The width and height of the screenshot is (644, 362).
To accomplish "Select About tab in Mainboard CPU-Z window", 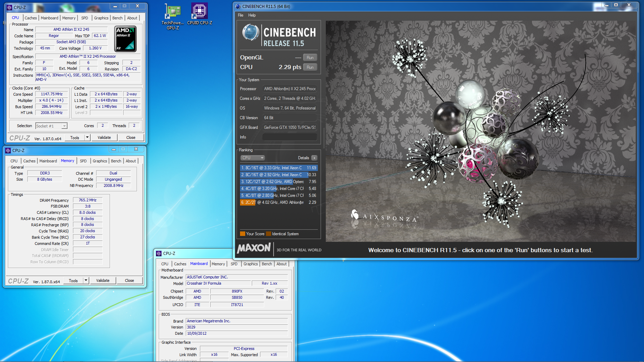I will point(282,264).
